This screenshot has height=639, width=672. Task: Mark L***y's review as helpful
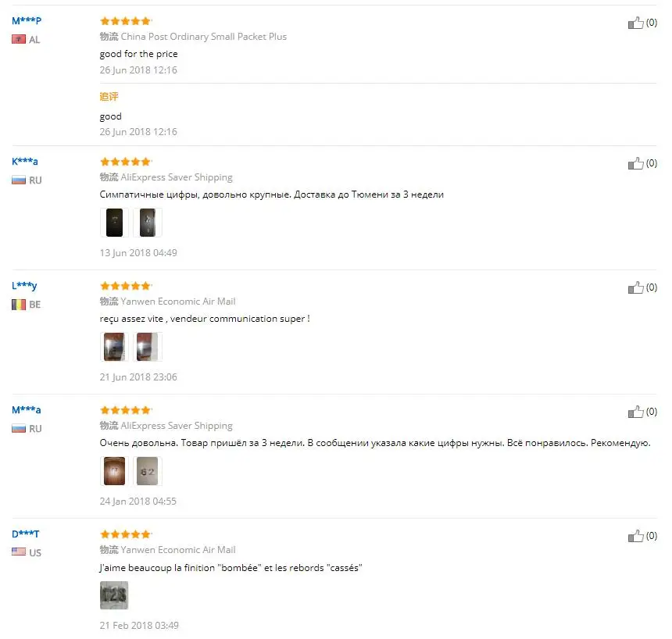[x=635, y=287]
